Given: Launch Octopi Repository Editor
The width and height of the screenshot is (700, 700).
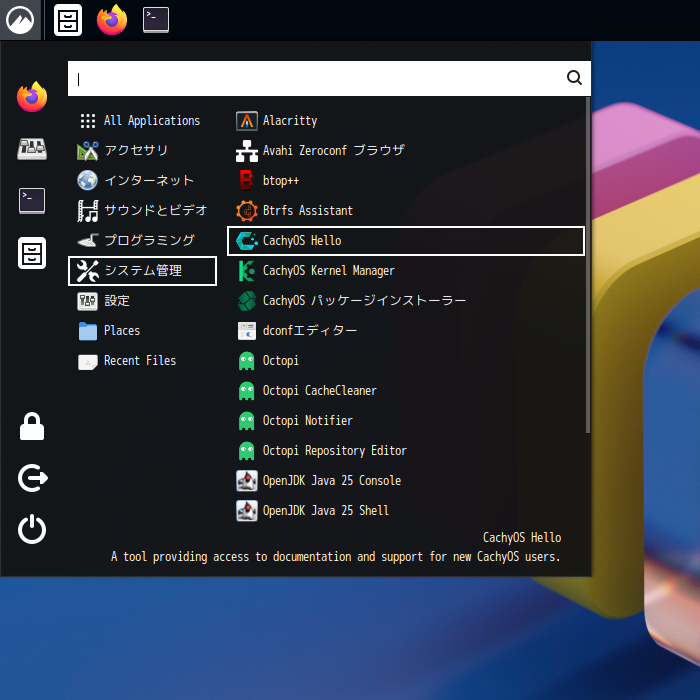Looking at the screenshot, I should tap(406, 450).
